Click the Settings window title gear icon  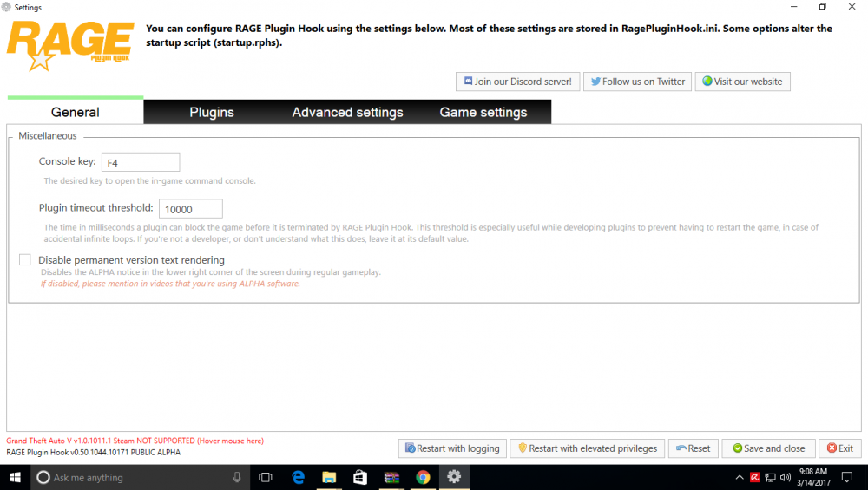pos(7,7)
